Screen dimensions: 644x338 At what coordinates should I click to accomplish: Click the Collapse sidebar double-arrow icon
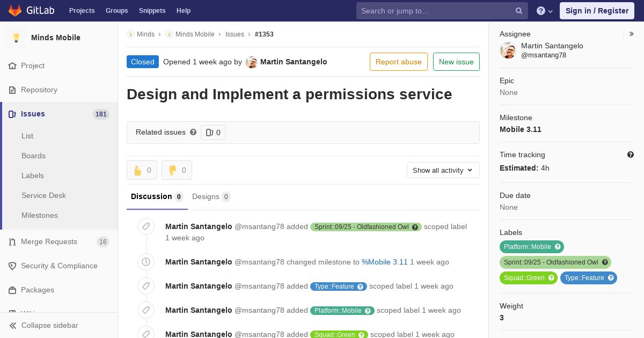[x=13, y=325]
